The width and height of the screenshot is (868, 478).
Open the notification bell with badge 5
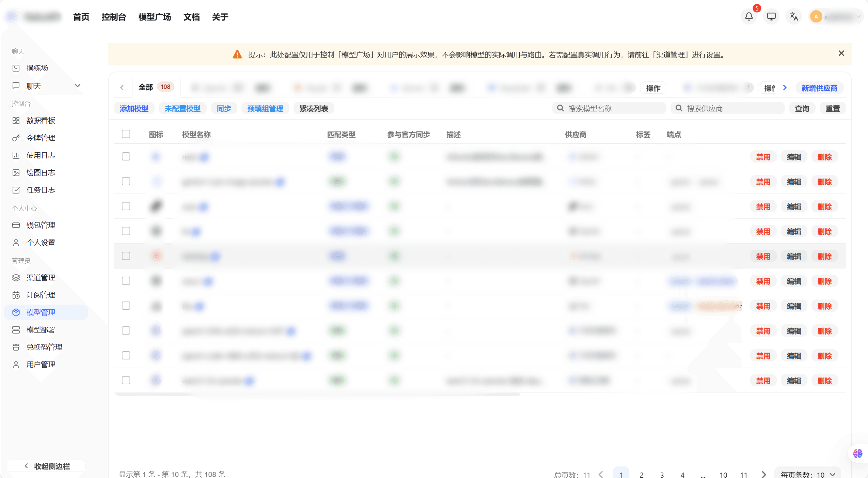pyautogui.click(x=748, y=16)
